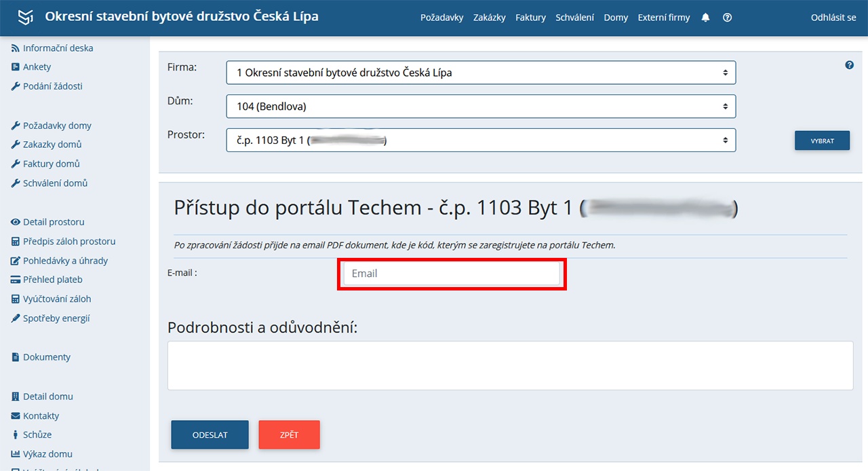The image size is (868, 471).
Task: Open the Faktury menu in top navigation
Action: click(530, 18)
